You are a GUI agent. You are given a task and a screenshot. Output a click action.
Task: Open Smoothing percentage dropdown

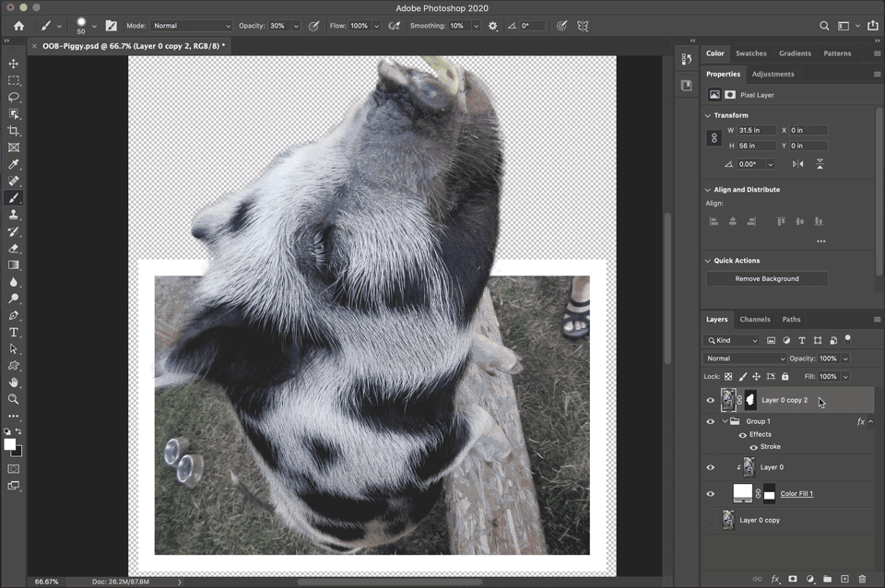click(x=476, y=26)
